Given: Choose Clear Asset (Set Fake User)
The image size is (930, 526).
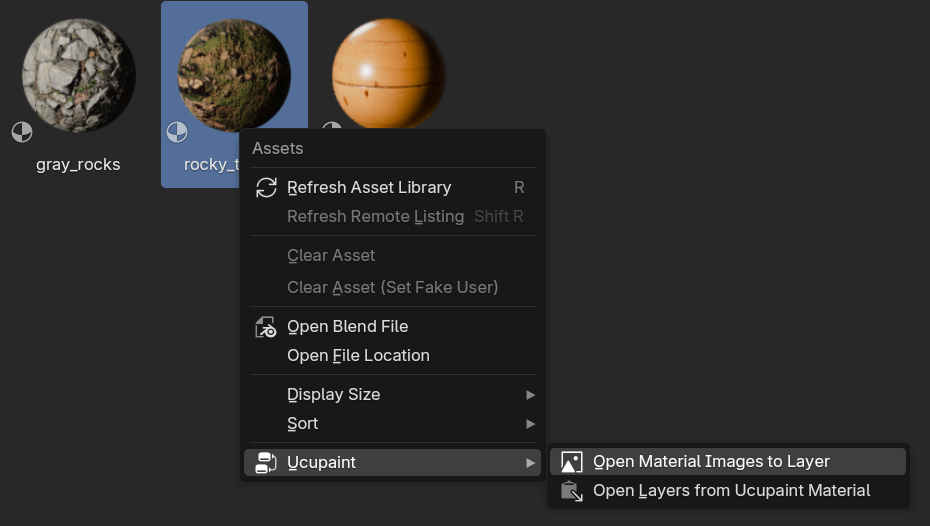Looking at the screenshot, I should click(393, 288).
